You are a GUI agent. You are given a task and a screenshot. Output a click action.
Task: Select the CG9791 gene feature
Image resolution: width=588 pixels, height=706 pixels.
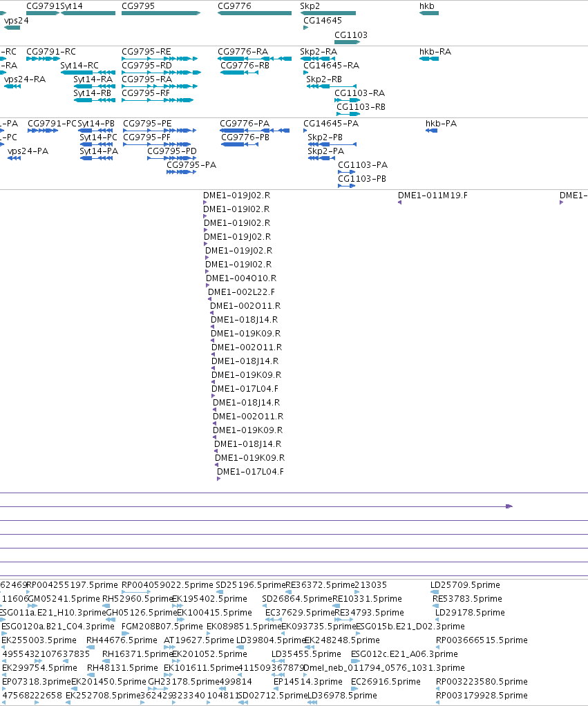coord(43,13)
